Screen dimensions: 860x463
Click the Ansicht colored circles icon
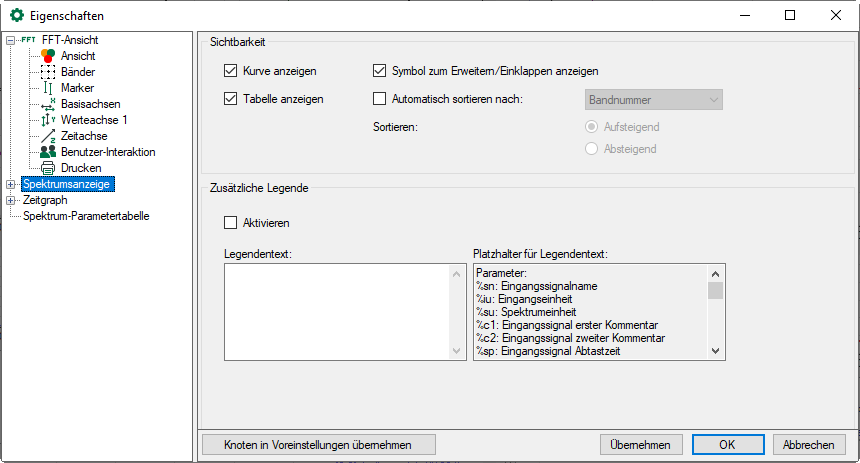click(48, 56)
